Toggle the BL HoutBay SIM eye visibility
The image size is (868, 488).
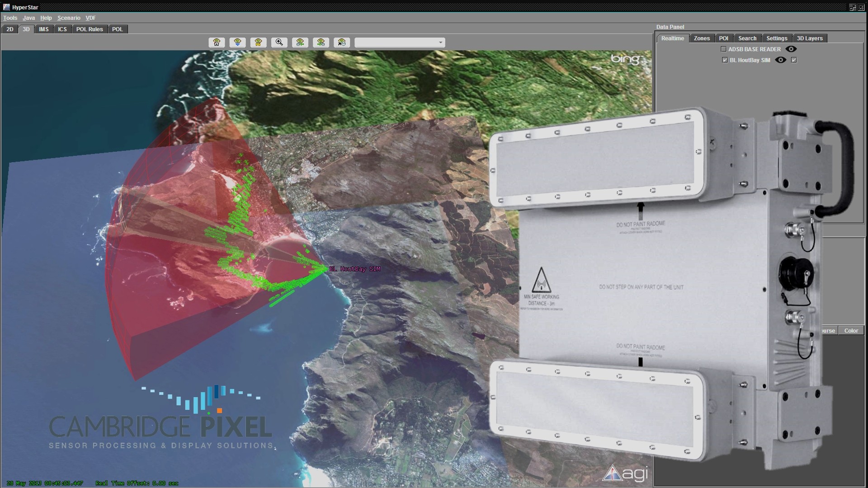tap(781, 60)
